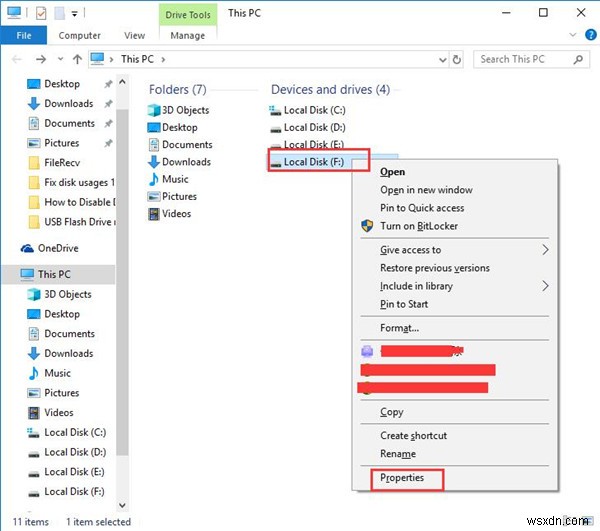Choose Restore previous versions
The width and height of the screenshot is (600, 531).
coord(435,268)
